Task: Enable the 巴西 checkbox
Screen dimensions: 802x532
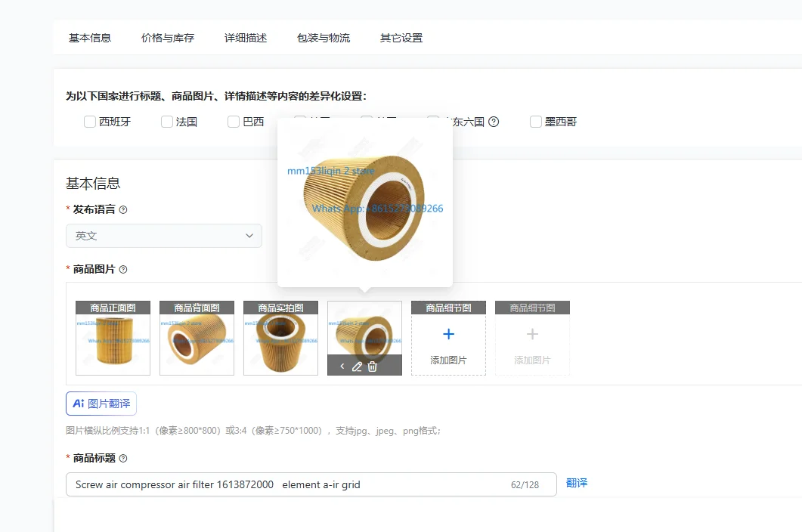Action: click(x=234, y=122)
